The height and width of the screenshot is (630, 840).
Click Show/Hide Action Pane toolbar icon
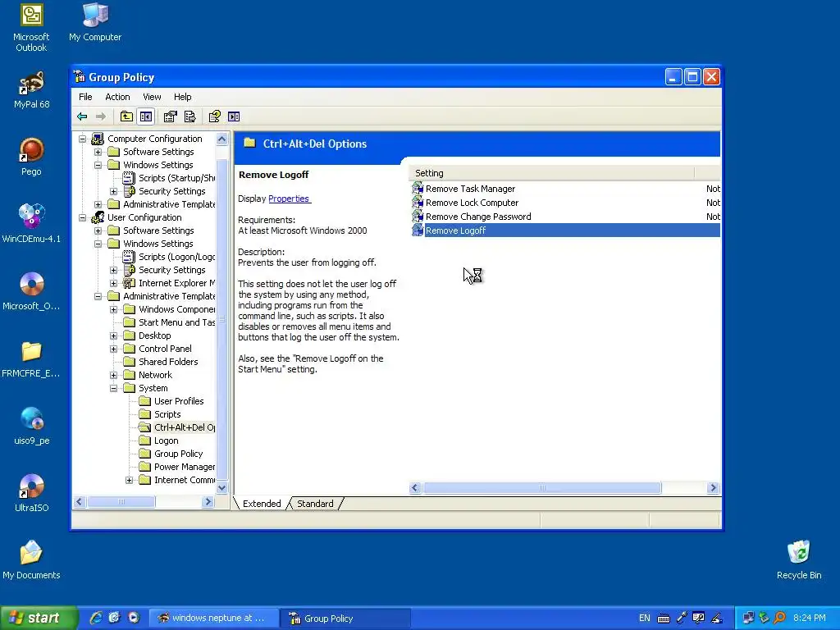(234, 116)
